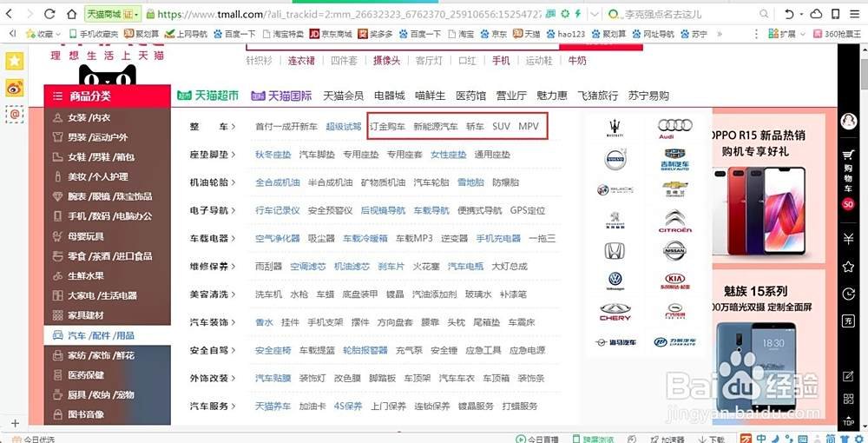Open the 天猫超市 tab

[207, 96]
